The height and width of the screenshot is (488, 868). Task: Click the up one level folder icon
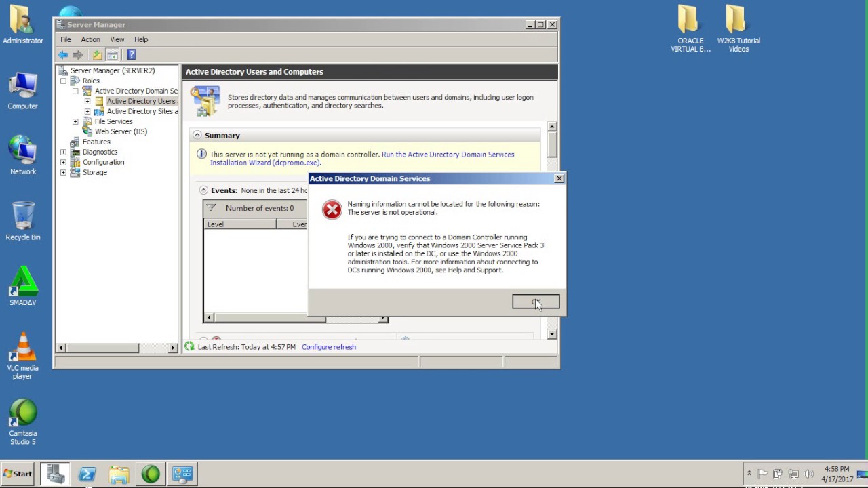(97, 55)
